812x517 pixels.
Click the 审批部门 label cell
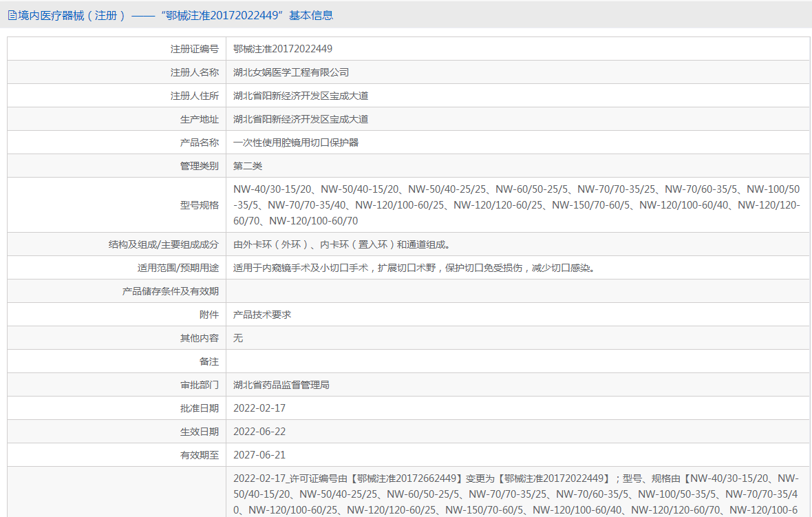[116, 385]
